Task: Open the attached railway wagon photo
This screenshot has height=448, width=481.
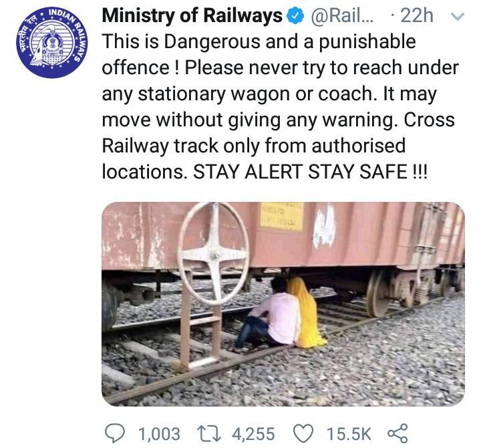Action: tap(283, 304)
